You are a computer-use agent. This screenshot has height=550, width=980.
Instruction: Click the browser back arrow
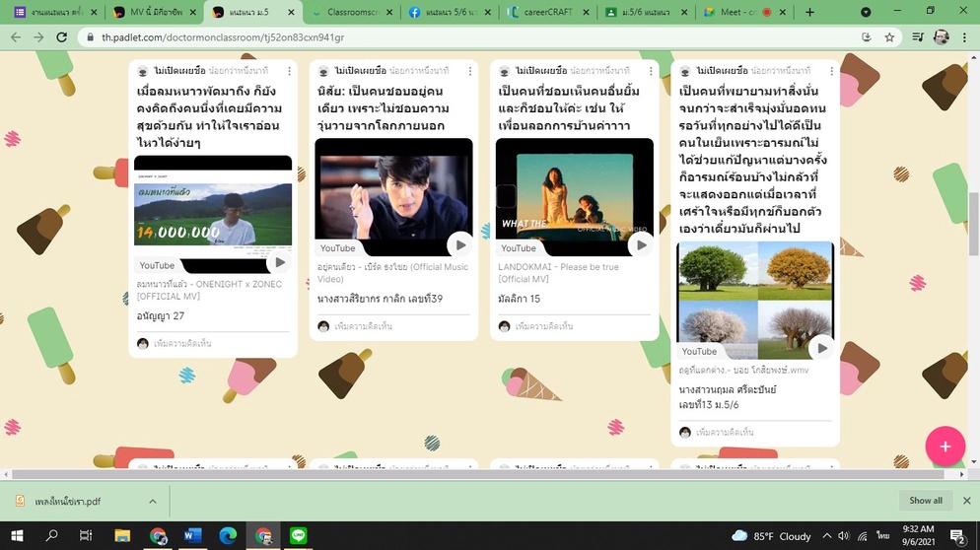[x=16, y=37]
